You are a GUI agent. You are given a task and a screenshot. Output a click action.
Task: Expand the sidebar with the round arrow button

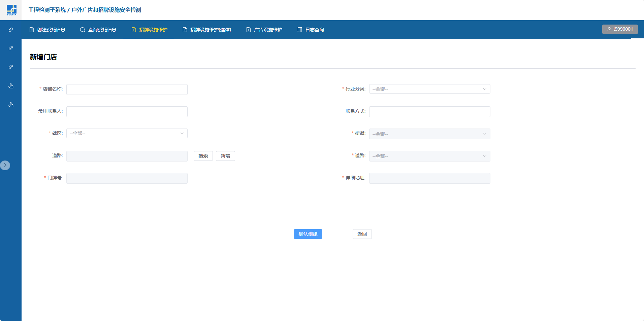tap(5, 165)
